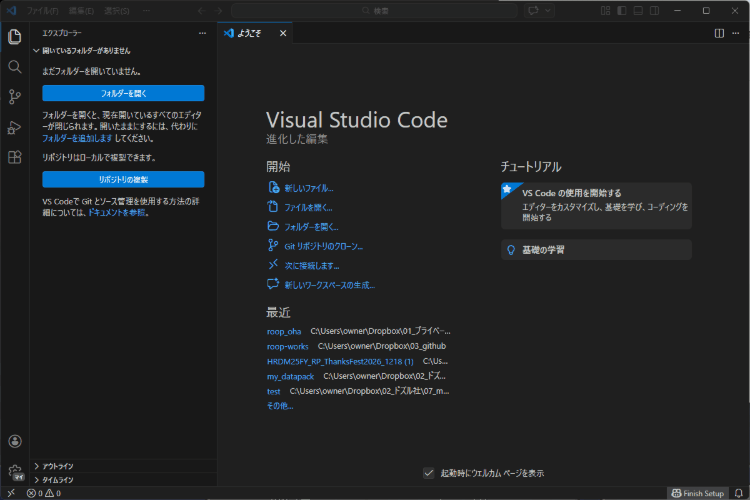The height and width of the screenshot is (500, 750).
Task: Click その他... to show more recent items
Action: point(280,406)
